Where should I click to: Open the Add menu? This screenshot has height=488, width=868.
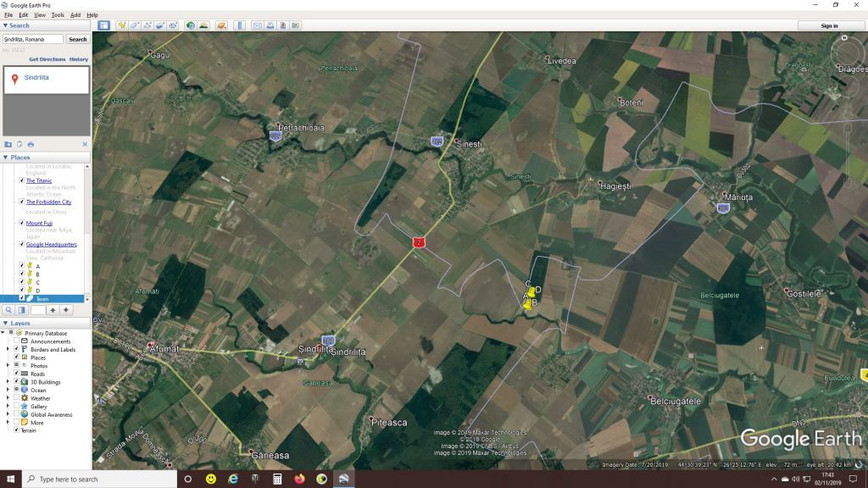[75, 15]
